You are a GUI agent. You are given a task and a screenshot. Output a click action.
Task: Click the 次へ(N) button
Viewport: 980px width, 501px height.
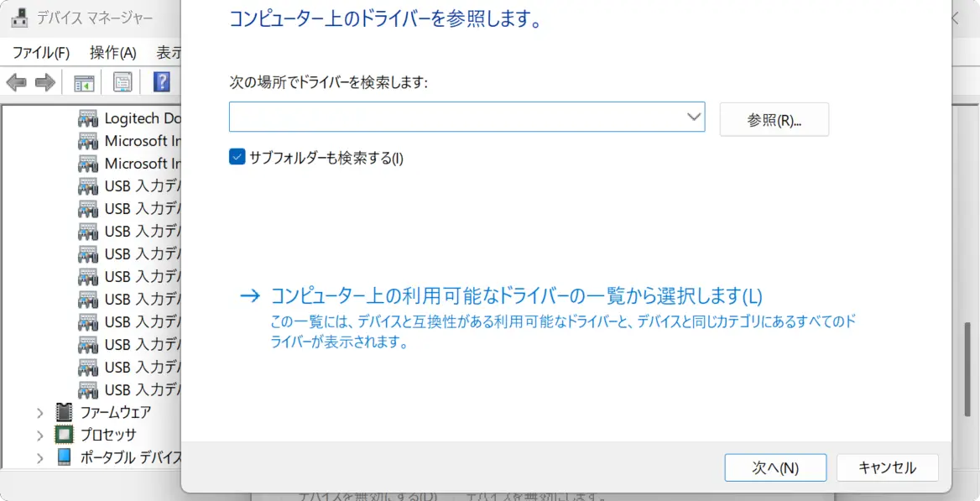coord(775,468)
